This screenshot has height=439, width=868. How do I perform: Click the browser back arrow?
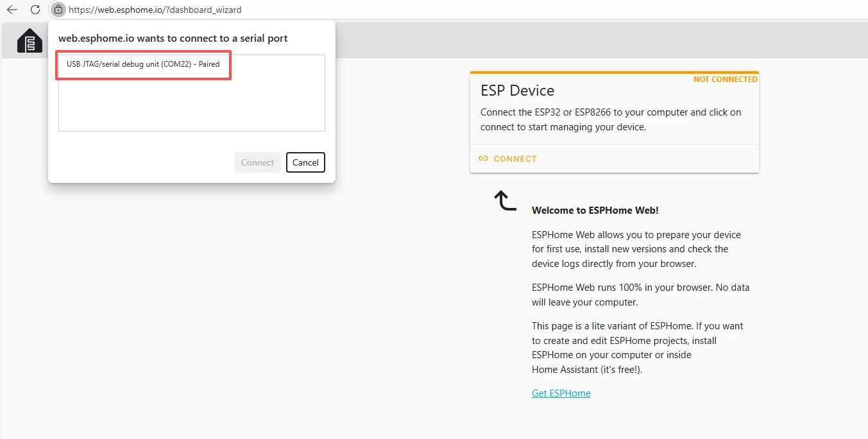[12, 10]
